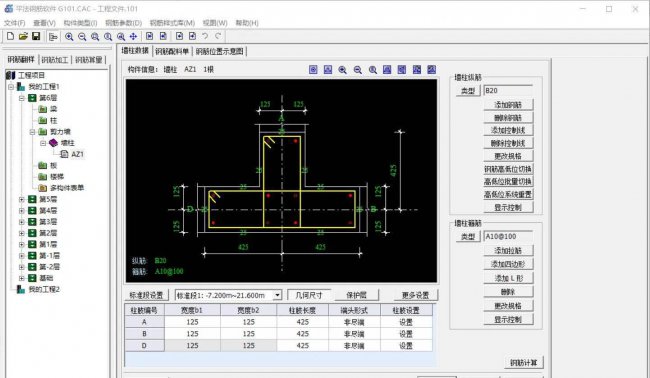The width and height of the screenshot is (650, 378).
Task: Click the B20 rebar type field
Action: coord(508,90)
